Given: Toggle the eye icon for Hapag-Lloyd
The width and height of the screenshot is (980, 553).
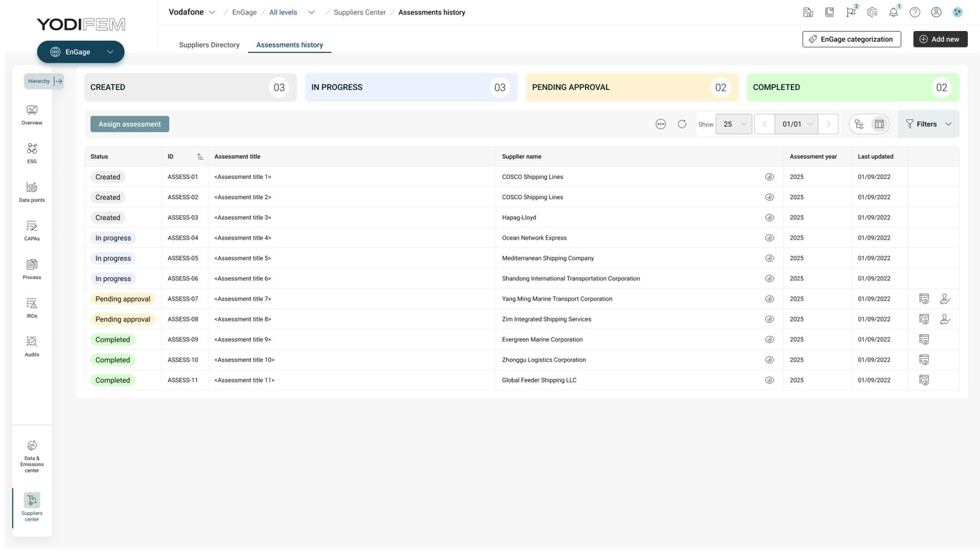Looking at the screenshot, I should coord(769,218).
